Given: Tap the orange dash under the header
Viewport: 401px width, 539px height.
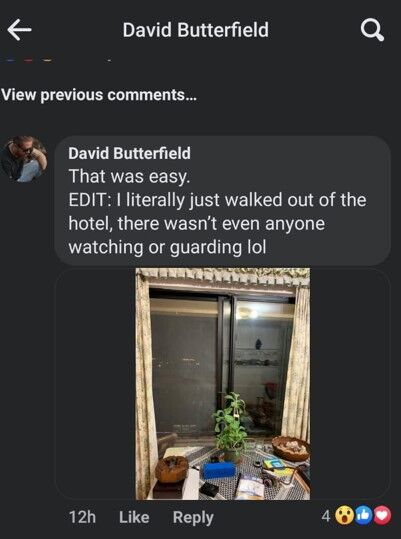Looking at the screenshot, I should click(47, 61).
